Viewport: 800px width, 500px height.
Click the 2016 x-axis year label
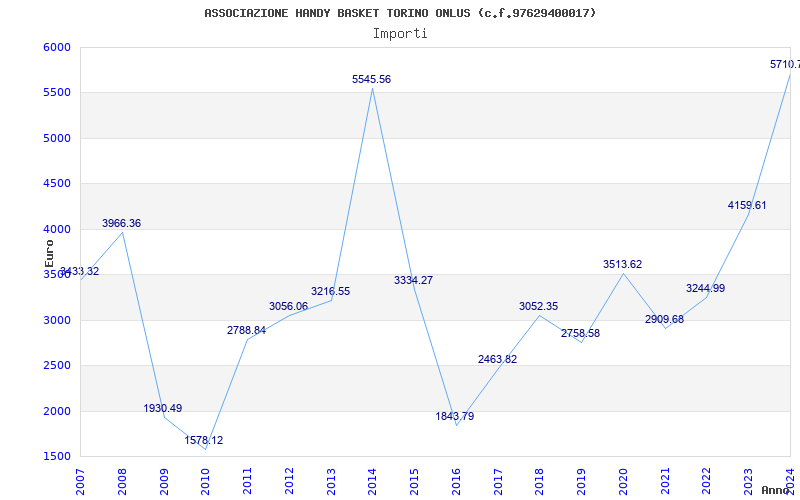pyautogui.click(x=456, y=482)
